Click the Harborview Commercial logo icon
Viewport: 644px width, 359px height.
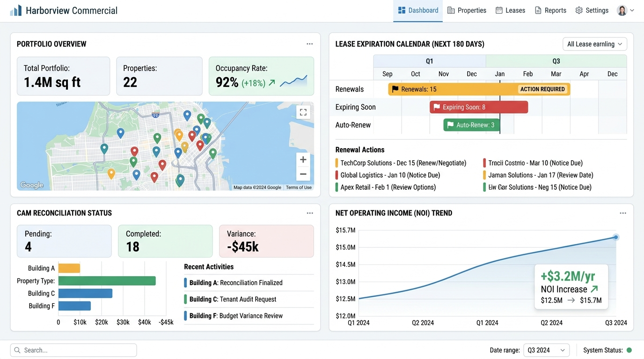(x=16, y=10)
